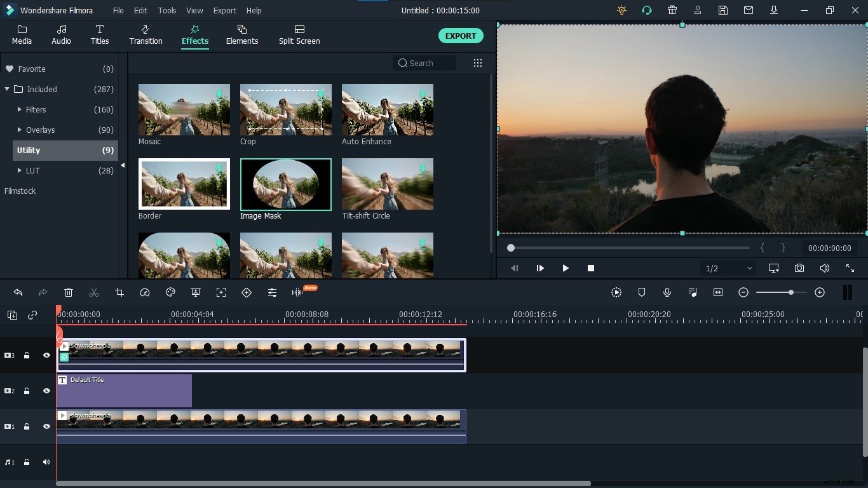The width and height of the screenshot is (868, 488).
Task: Click the green EXPORT button
Action: 460,36
